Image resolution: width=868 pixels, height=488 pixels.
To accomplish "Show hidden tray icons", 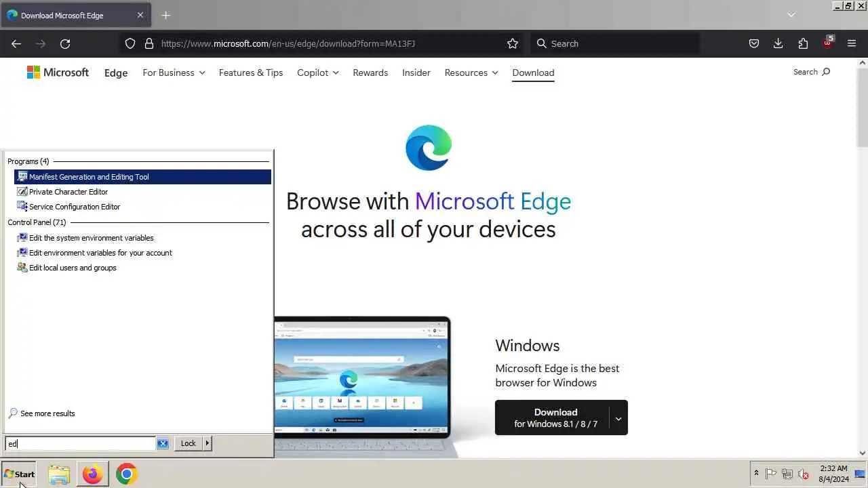I will click(x=756, y=474).
